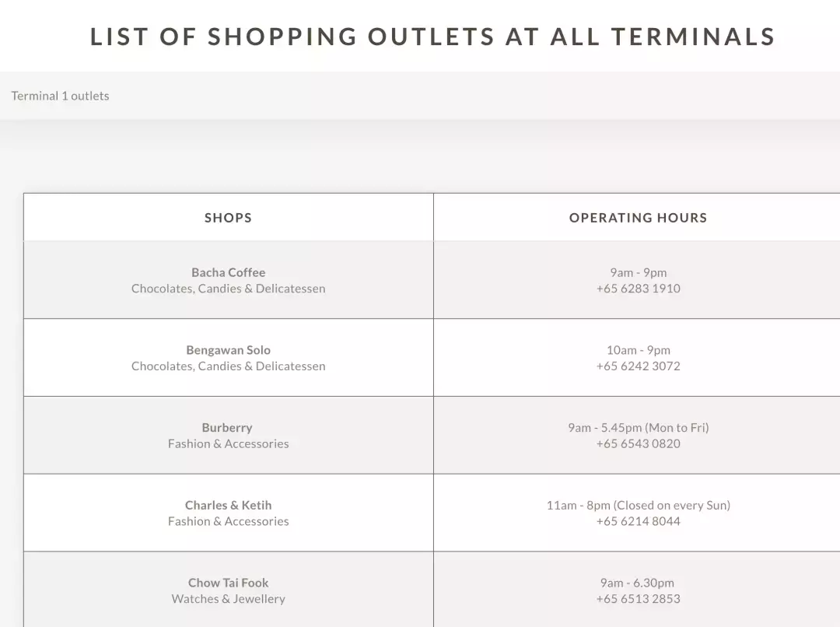Select the Chow Tai Fook shop name

pos(228,583)
